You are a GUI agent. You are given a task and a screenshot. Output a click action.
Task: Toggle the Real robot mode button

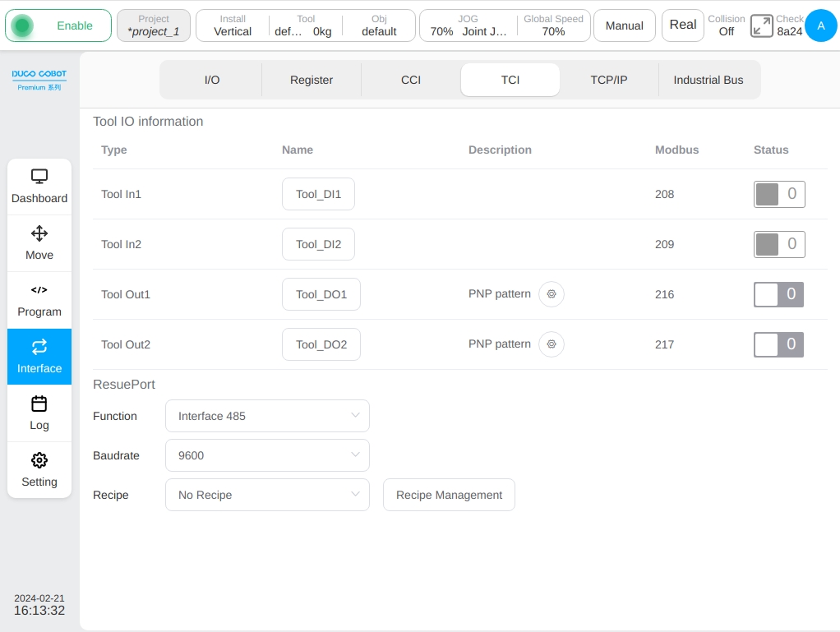682,25
